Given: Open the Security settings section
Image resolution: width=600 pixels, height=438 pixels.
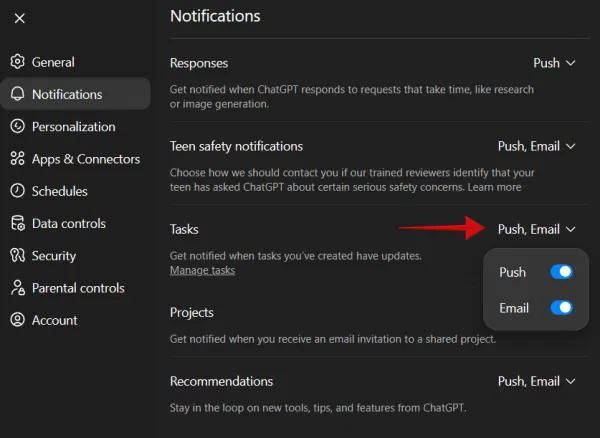Looking at the screenshot, I should 53,256.
